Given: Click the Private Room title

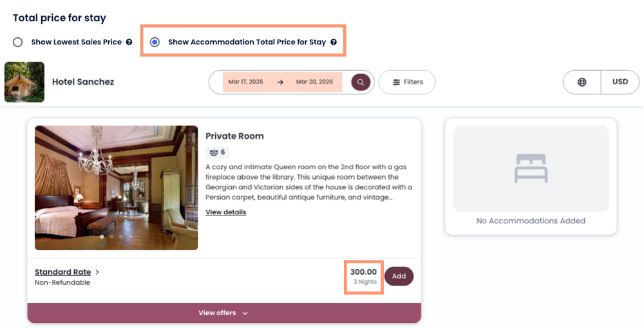Looking at the screenshot, I should [x=234, y=136].
